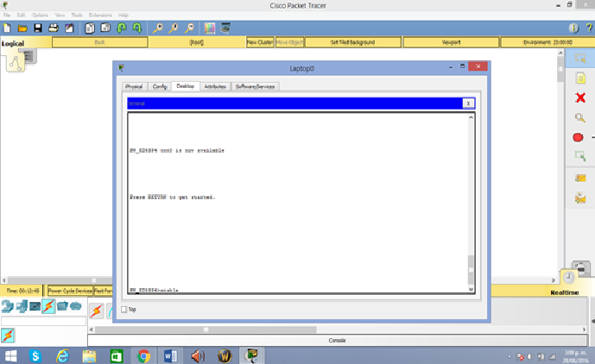The height and width of the screenshot is (364, 595).
Task: Click the red Draw shape tool
Action: point(578,137)
